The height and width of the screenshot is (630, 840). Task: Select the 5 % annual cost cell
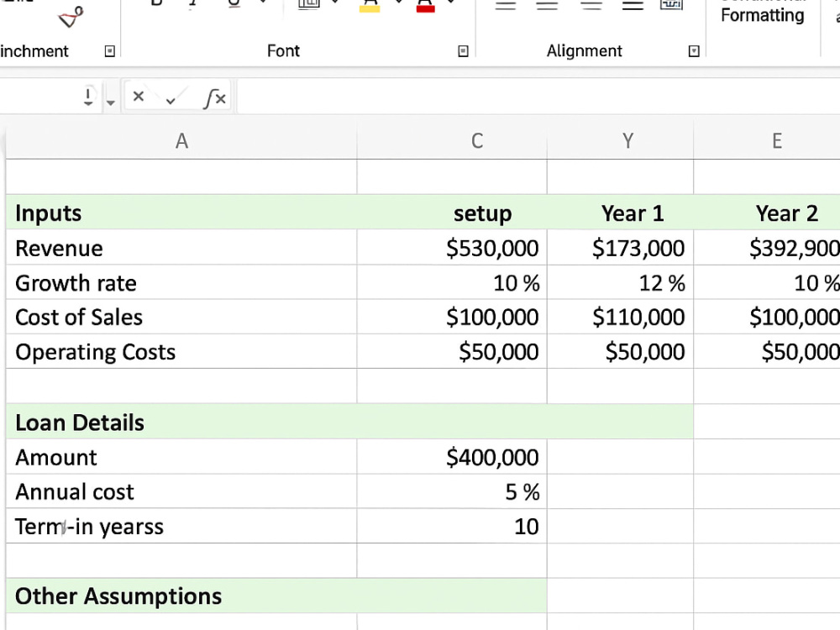click(x=452, y=491)
